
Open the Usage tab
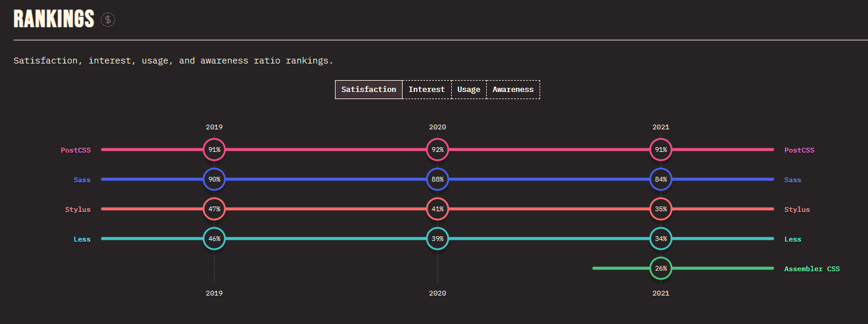469,90
